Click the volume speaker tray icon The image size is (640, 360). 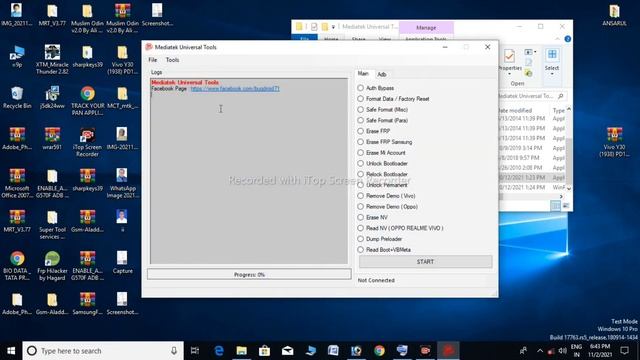(562, 351)
